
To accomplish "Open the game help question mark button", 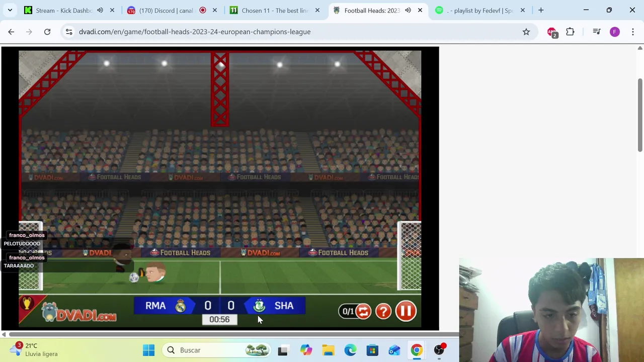I will click(x=383, y=312).
